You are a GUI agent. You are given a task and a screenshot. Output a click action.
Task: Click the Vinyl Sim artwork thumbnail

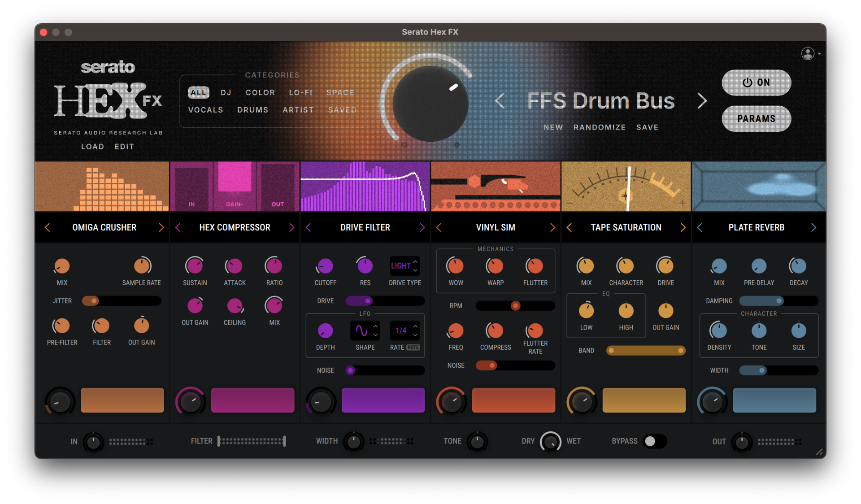[x=495, y=186]
